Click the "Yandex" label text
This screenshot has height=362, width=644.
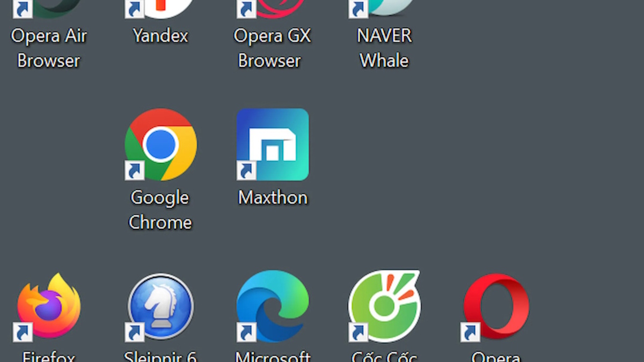click(x=160, y=36)
